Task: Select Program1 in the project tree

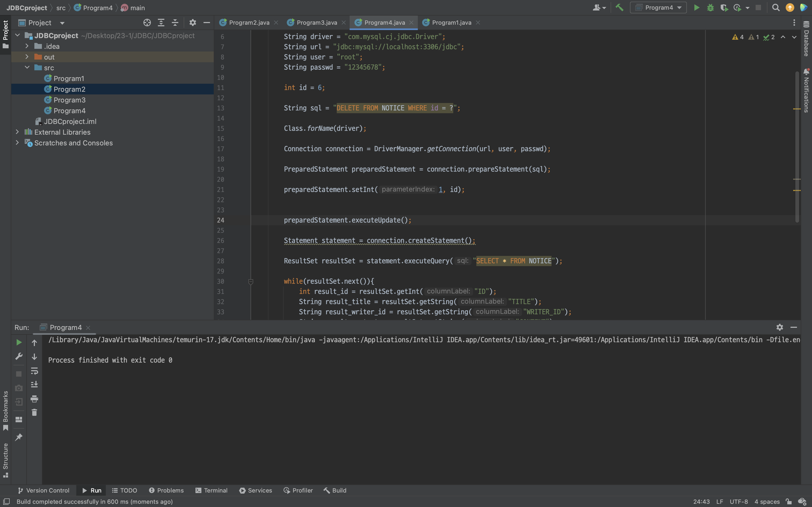Action: (x=69, y=78)
